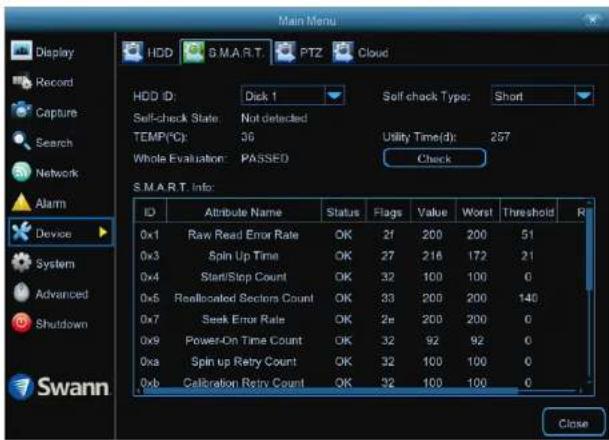Click the Worst column header

click(x=477, y=212)
